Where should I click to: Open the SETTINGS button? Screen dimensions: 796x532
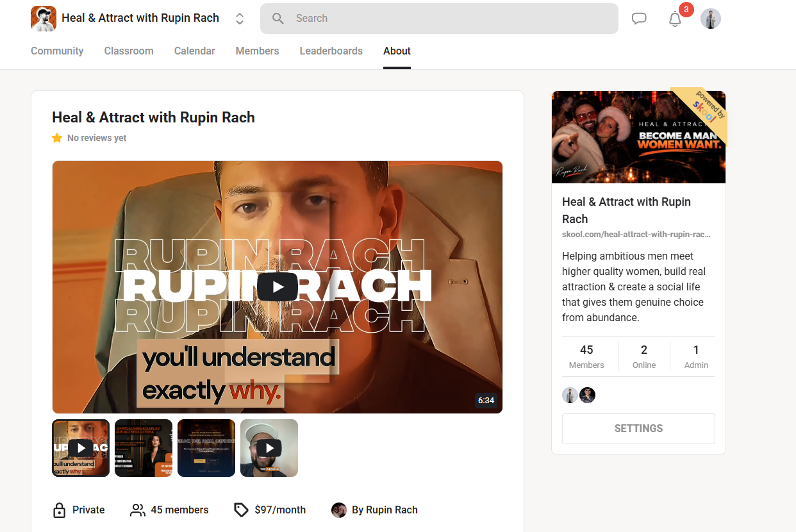pos(638,429)
